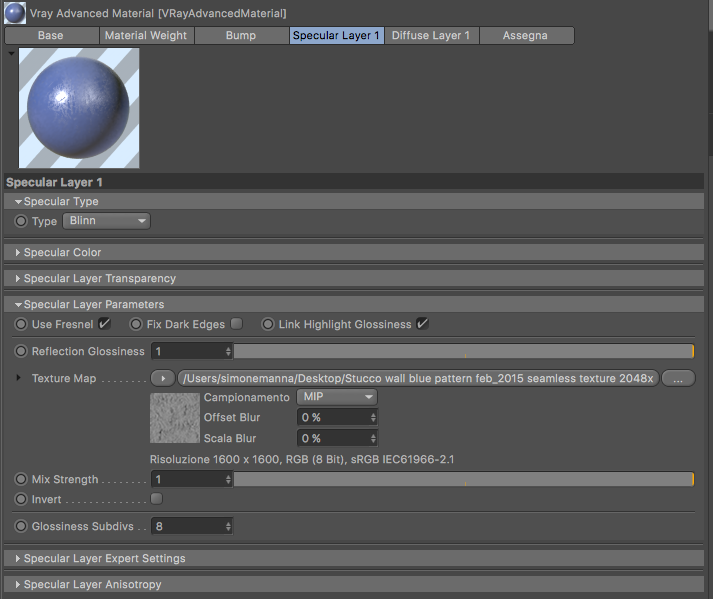This screenshot has width=713, height=599.
Task: Click animation dot beside Reflection Glossiness
Action: click(x=21, y=351)
